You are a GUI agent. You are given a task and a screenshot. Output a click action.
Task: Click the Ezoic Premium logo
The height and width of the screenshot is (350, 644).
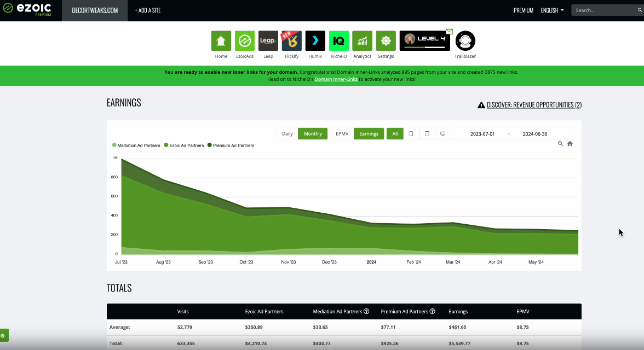point(27,9)
